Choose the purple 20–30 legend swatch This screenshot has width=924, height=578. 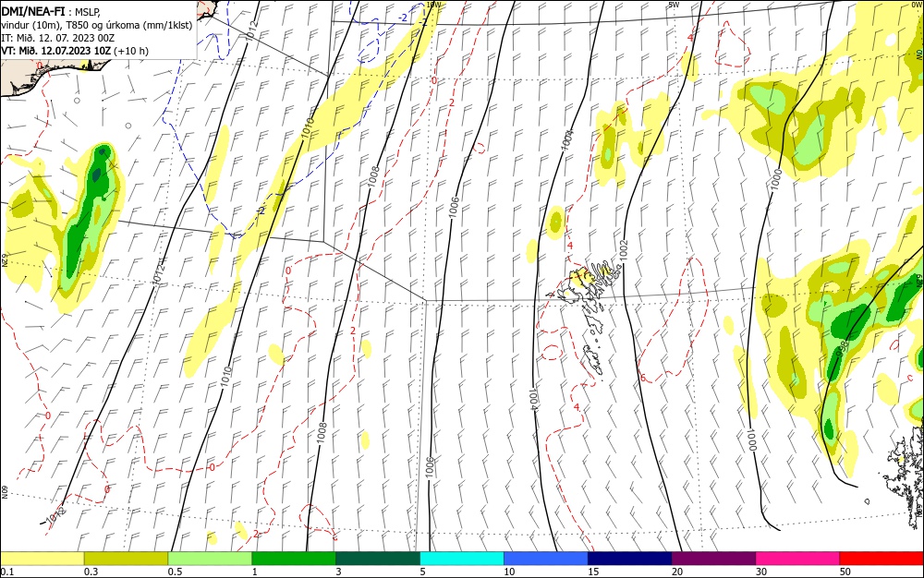713,559
